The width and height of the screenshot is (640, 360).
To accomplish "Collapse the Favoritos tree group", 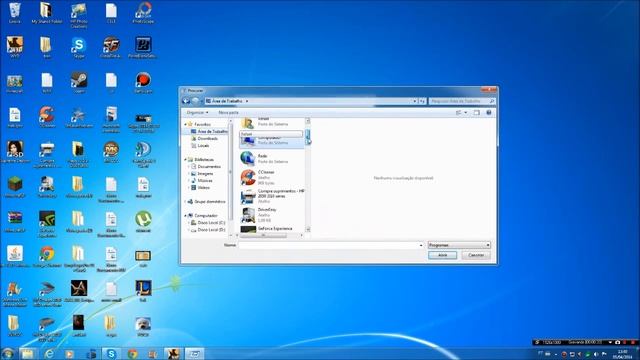I will [x=185, y=124].
